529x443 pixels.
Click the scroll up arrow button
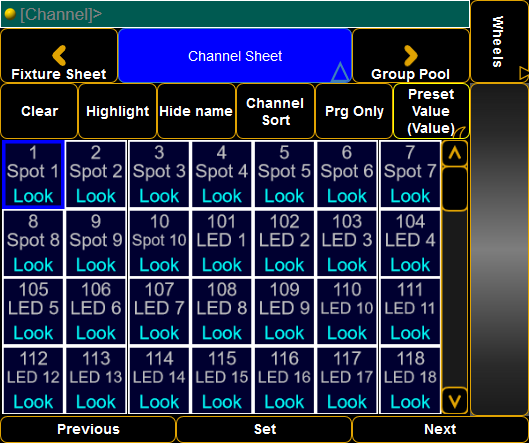[454, 154]
